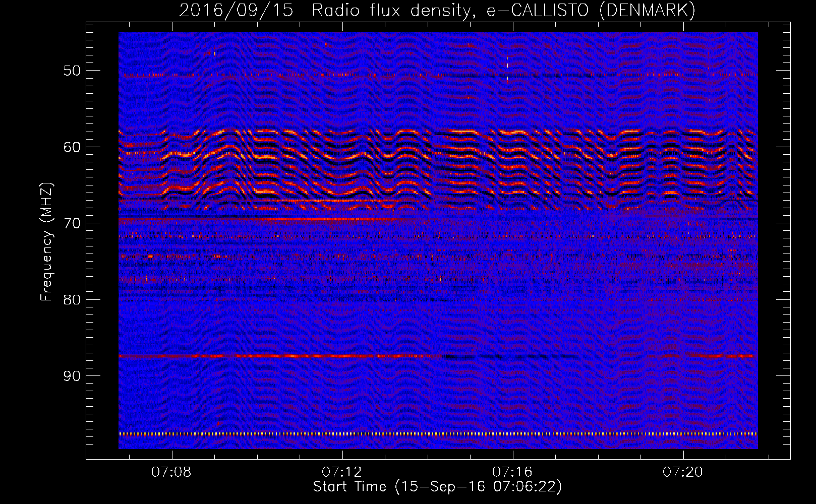
Task: Click the 70 frequency tick label
Action: coord(72,223)
